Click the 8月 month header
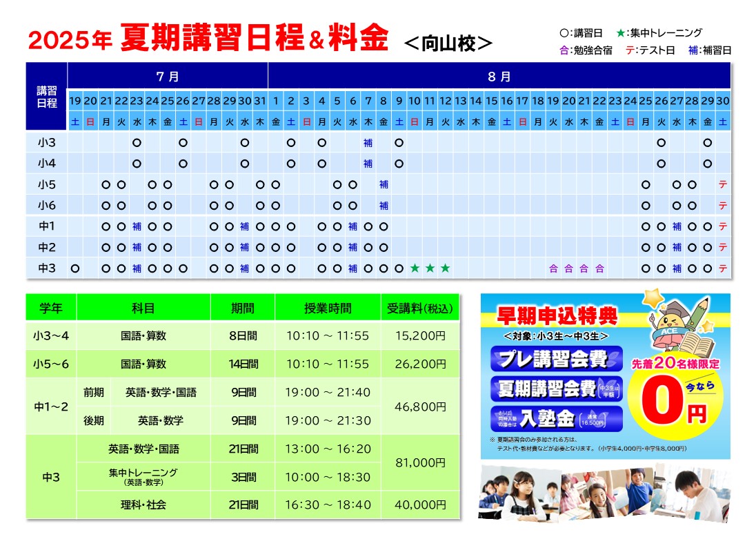 pyautogui.click(x=499, y=77)
